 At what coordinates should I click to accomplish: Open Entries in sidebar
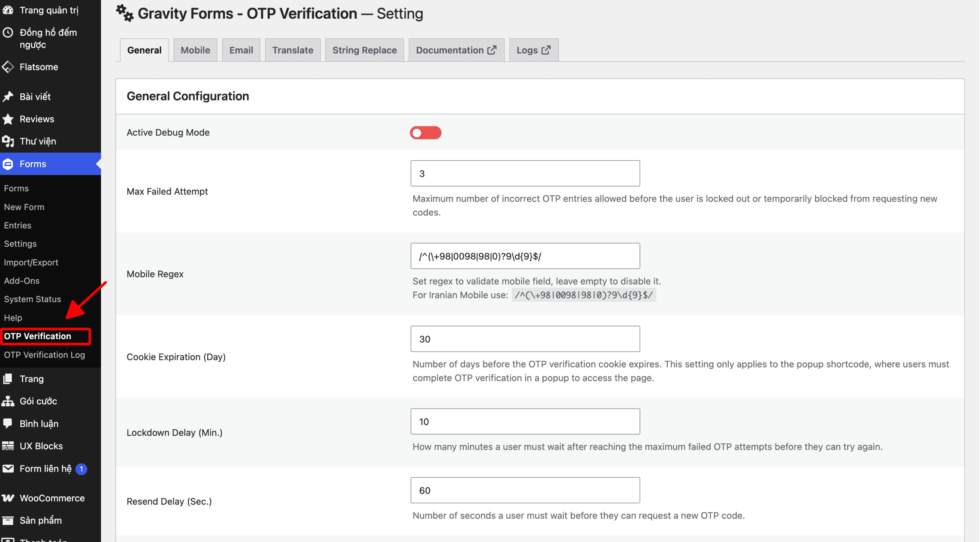pos(18,225)
